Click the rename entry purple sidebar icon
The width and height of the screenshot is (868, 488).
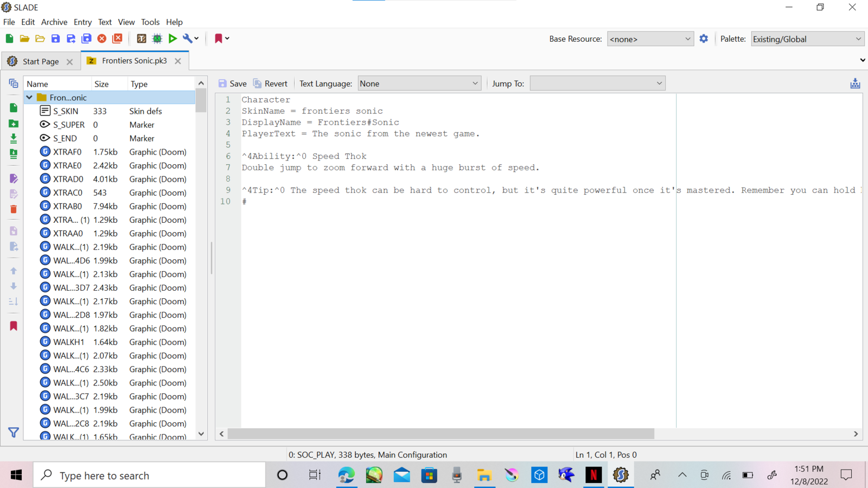[14, 178]
